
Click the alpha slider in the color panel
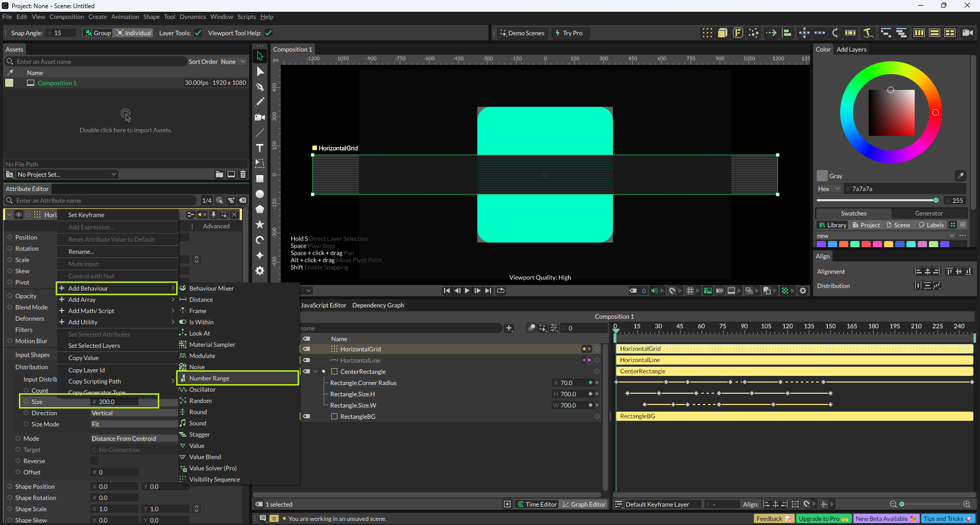point(878,200)
